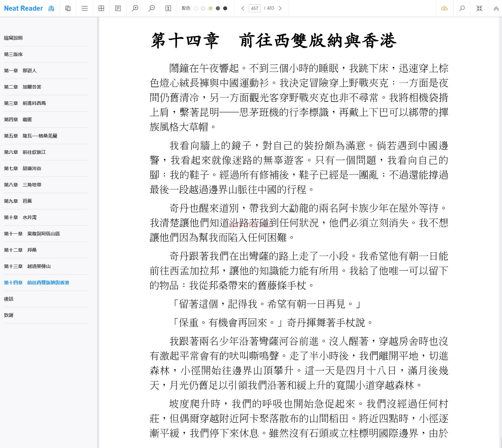This screenshot has height=448, width=502.
Task: Go to the next page arrow
Action: (x=280, y=8)
